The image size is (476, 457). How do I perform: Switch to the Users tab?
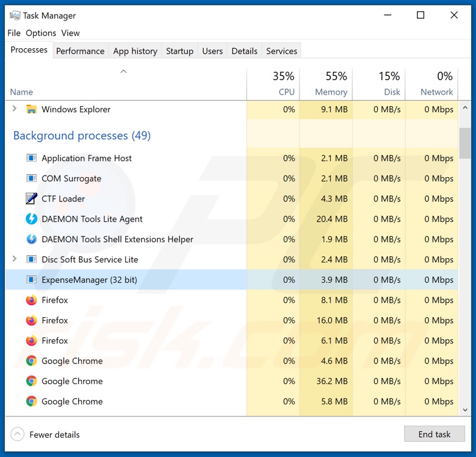213,51
